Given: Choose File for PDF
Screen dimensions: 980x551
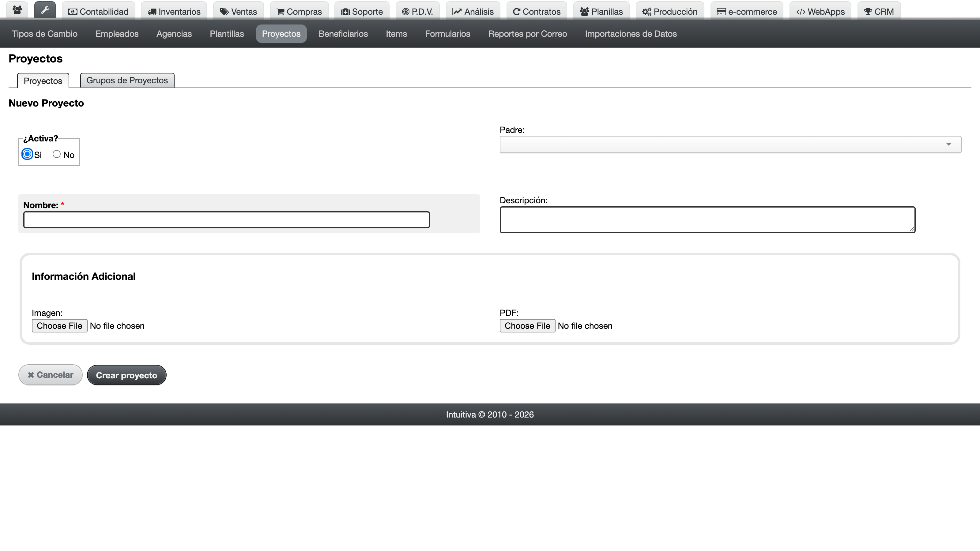Looking at the screenshot, I should pyautogui.click(x=527, y=325).
